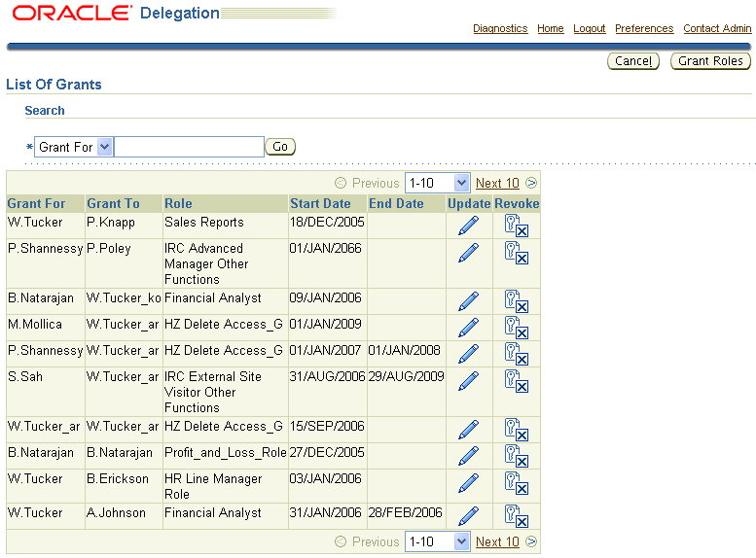This screenshot has height=558, width=756.
Task: Revoke M.Mollica's HZ Delete Access grant
Action: pos(517,328)
